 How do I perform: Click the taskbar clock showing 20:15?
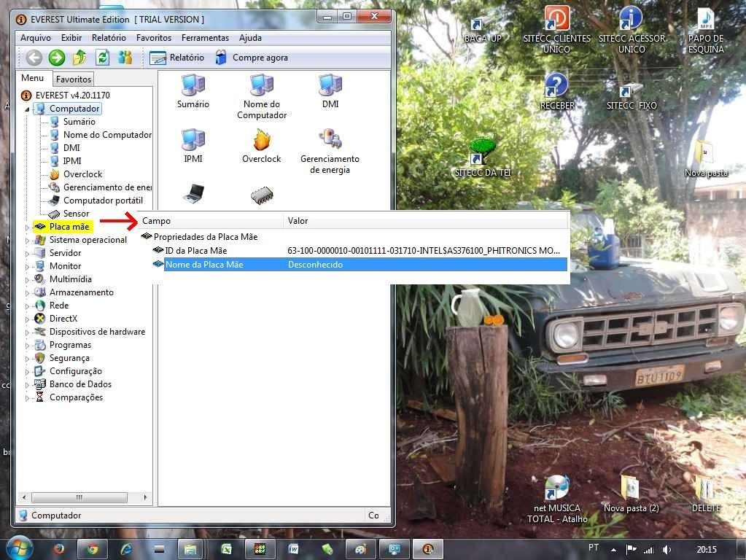(707, 550)
